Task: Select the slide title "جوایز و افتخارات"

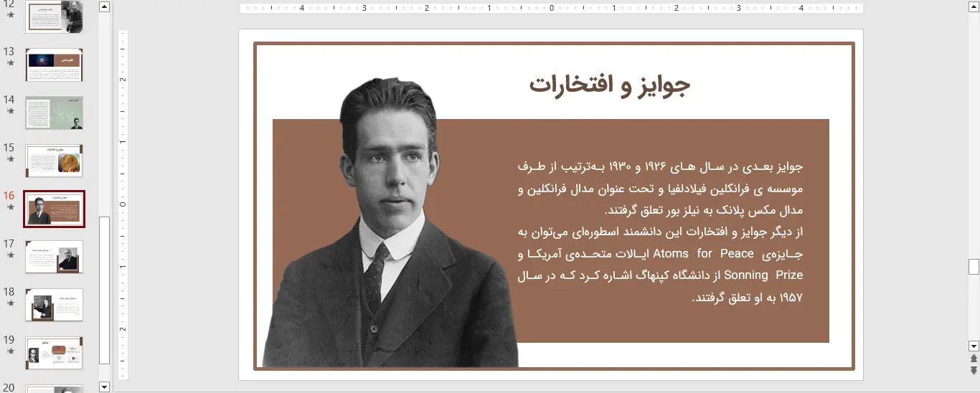Action: tap(610, 85)
